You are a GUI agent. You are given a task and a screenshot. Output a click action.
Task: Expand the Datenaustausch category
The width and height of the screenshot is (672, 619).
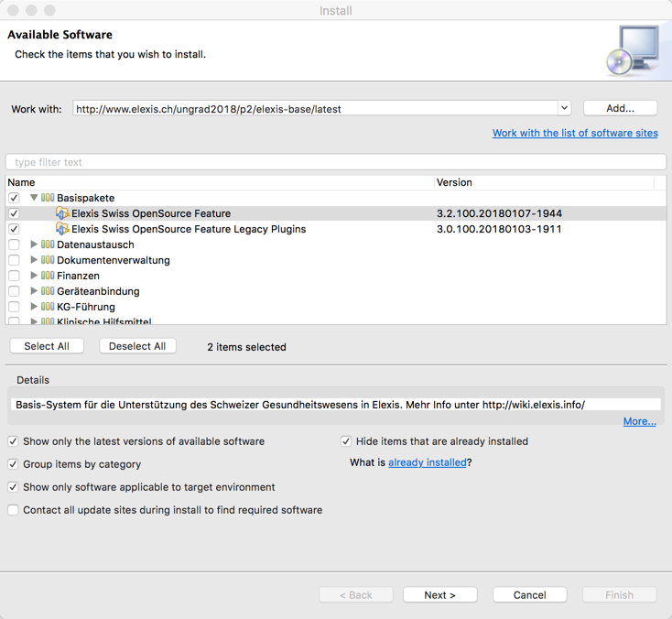coord(34,244)
